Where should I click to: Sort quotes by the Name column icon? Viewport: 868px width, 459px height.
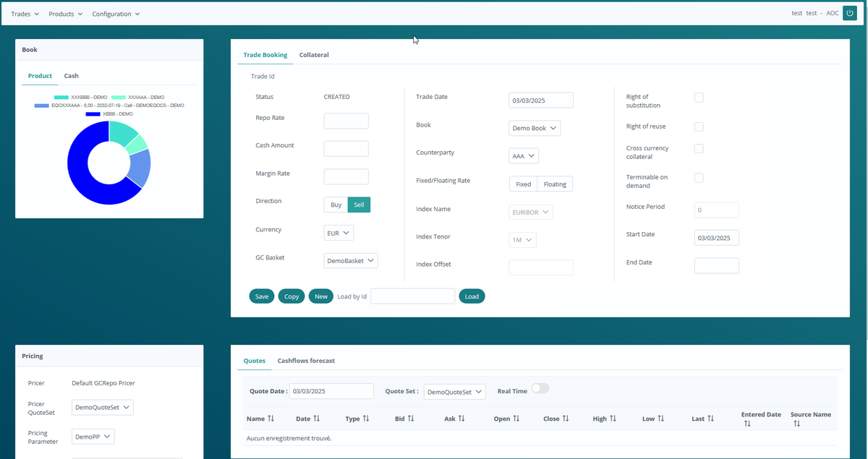271,419
